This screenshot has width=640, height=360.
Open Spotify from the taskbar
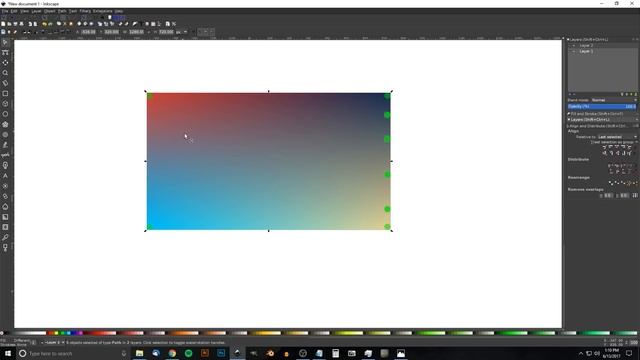point(189,353)
